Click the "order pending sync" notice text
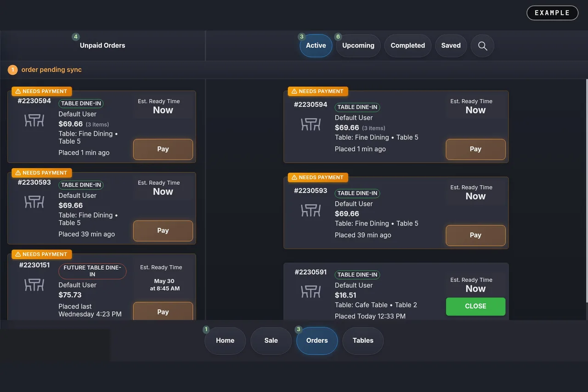Image resolution: width=588 pixels, height=392 pixels. coord(51,70)
